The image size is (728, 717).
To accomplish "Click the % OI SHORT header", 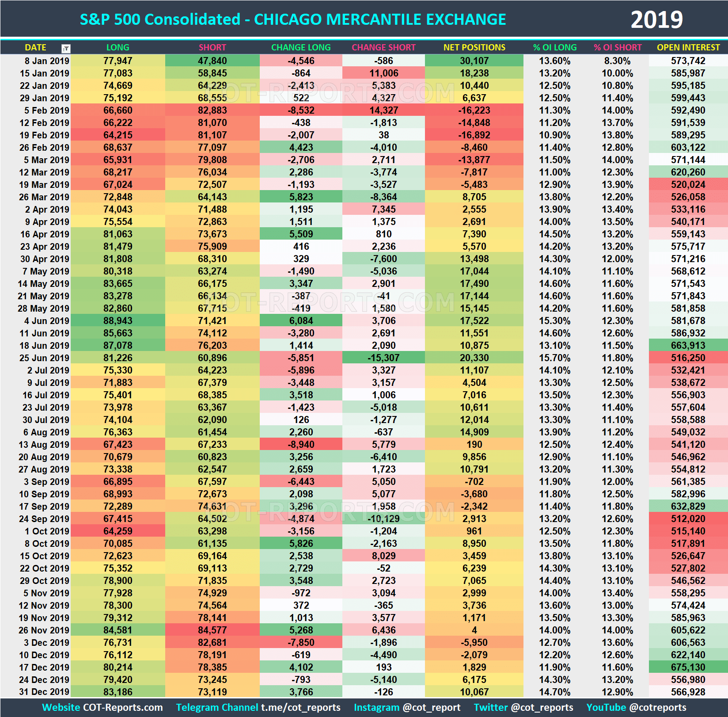I will 618,48.
